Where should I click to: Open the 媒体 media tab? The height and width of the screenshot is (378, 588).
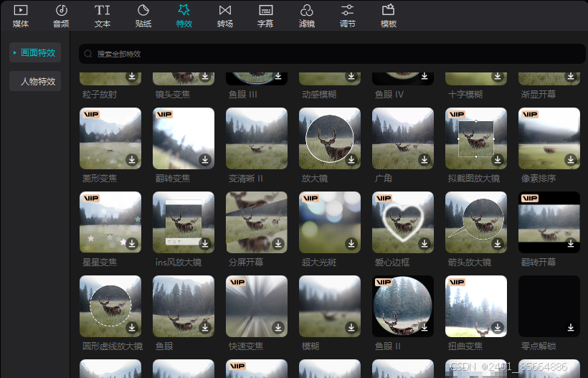pos(21,16)
